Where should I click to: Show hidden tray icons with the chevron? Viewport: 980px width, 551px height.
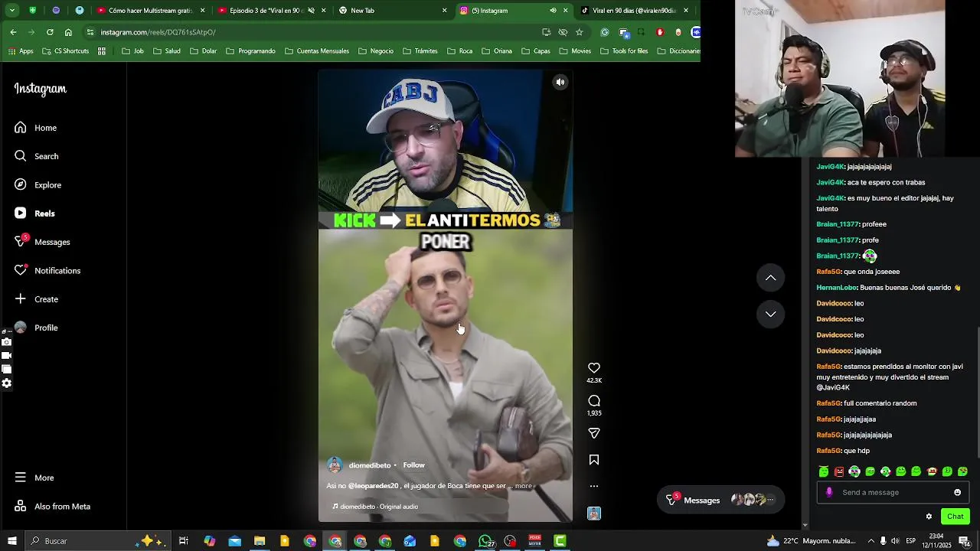[x=871, y=541]
